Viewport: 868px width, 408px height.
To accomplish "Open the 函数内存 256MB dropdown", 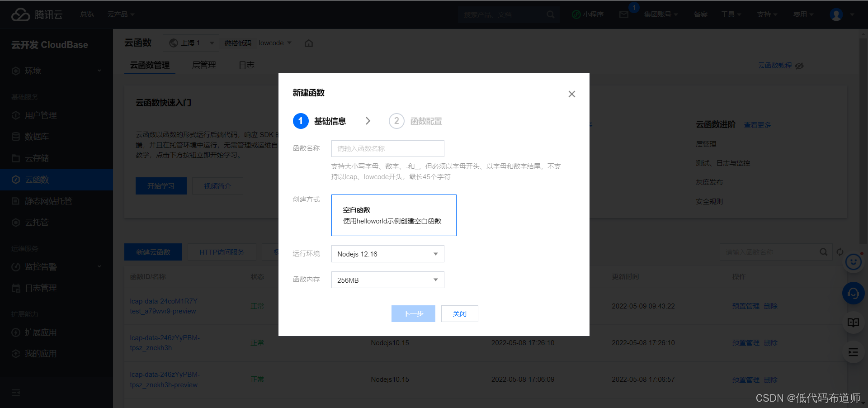I will [x=388, y=280].
